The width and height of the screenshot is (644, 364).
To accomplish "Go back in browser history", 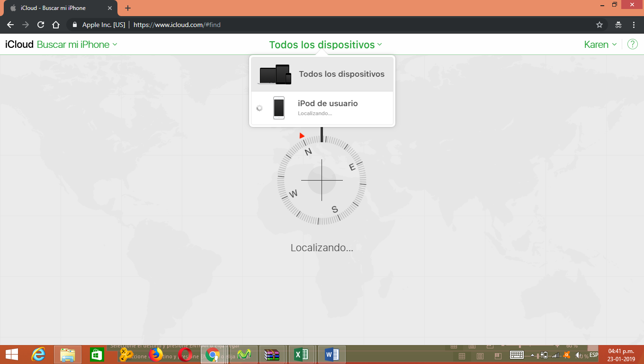I will click(x=10, y=25).
